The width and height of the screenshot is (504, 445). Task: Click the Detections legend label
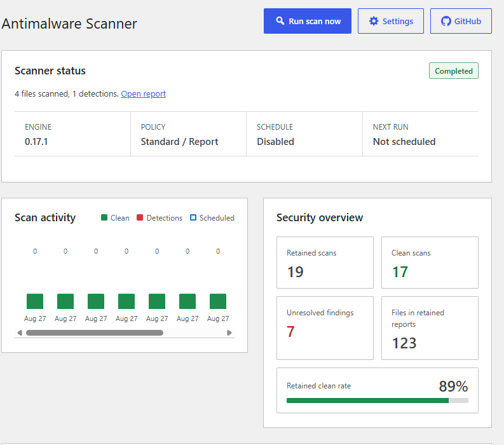click(164, 218)
